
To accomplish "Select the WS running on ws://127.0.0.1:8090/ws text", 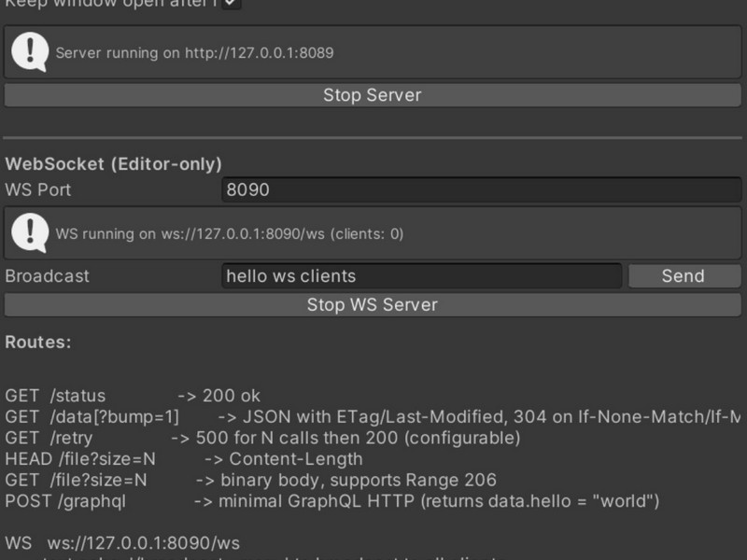I will pos(230,234).
